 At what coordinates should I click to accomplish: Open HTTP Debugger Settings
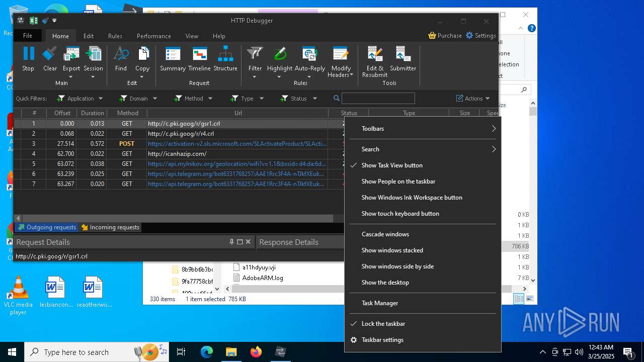pos(480,36)
